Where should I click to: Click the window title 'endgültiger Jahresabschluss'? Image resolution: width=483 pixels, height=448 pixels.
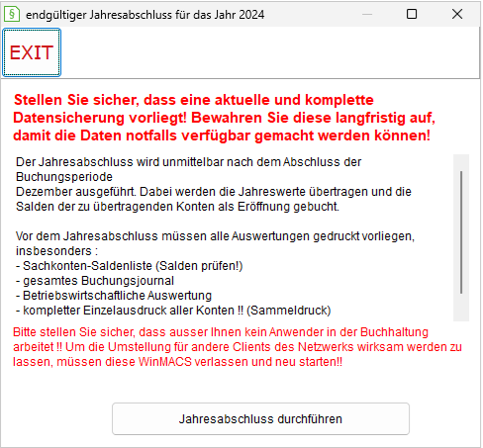(x=145, y=15)
